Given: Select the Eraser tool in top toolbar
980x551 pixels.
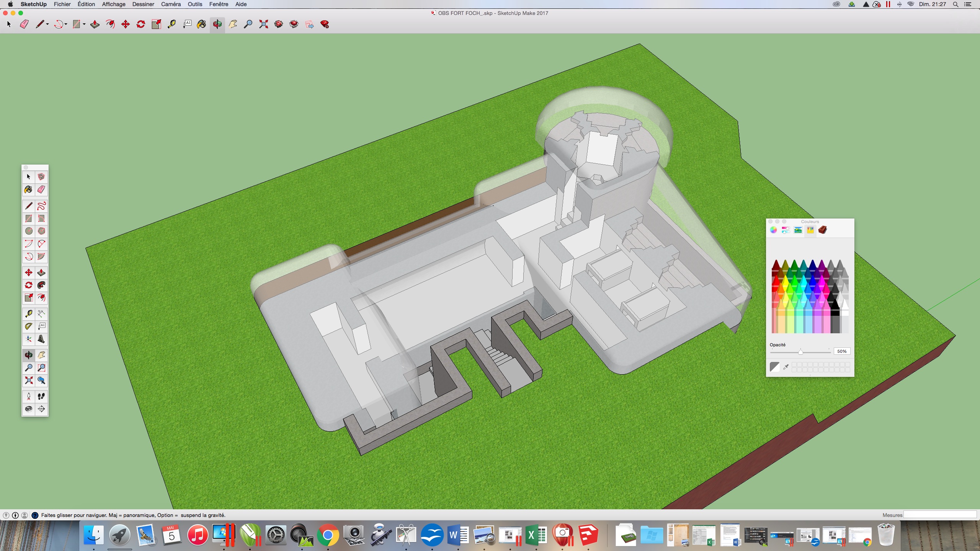Looking at the screenshot, I should pos(24,24).
